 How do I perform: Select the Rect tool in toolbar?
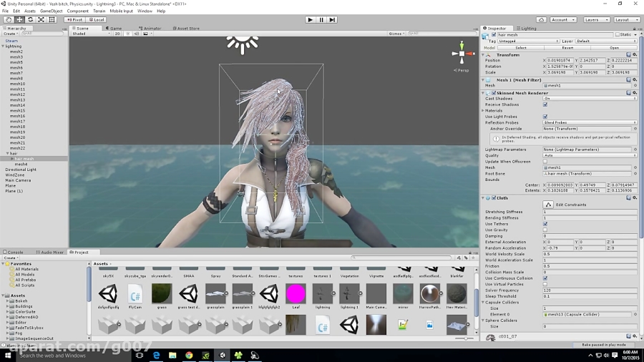tap(52, 20)
